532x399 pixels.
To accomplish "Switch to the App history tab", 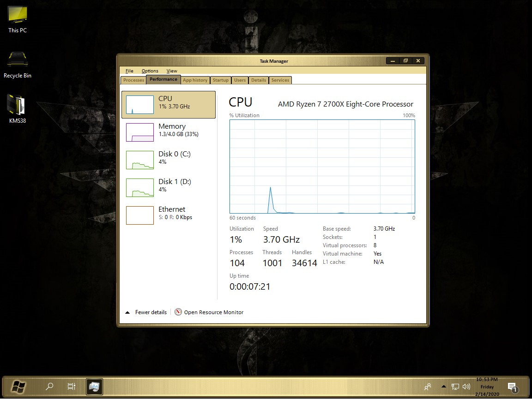I will [x=195, y=80].
